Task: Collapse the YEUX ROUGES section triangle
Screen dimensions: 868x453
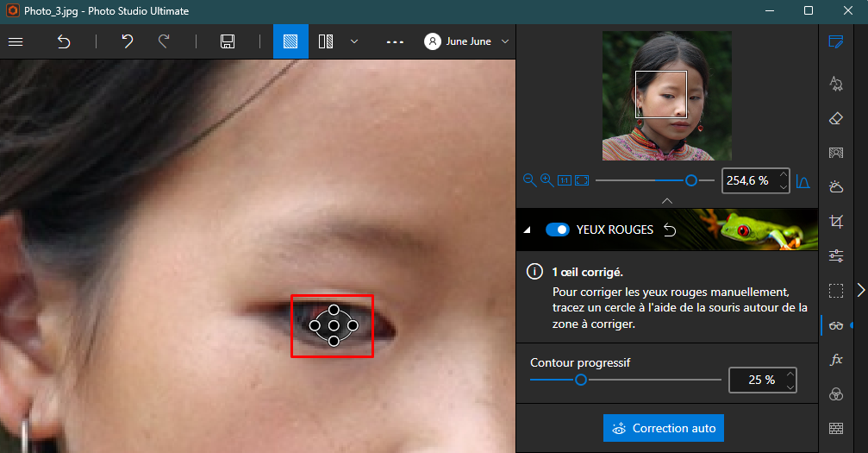Action: tap(527, 230)
